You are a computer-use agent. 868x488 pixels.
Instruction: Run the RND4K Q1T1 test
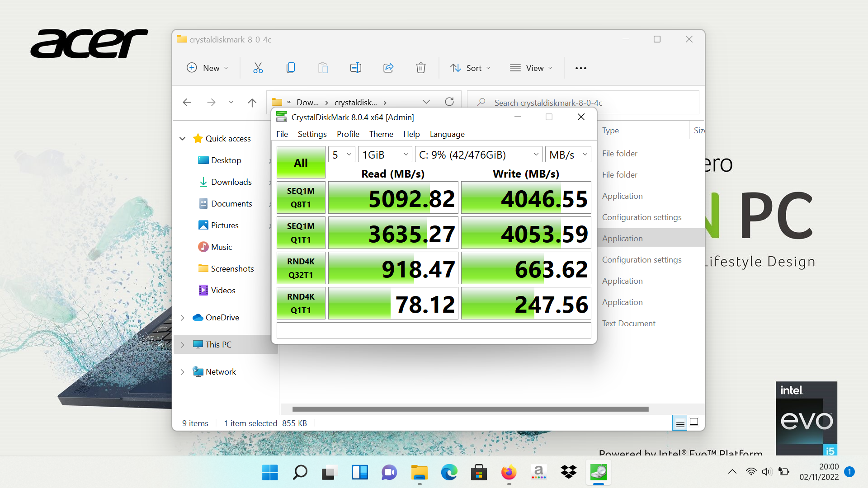[301, 303]
